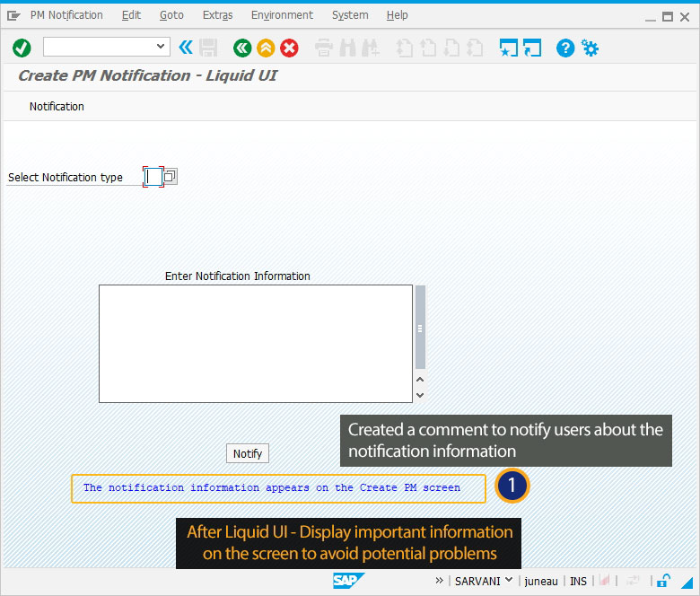Click the juneau server name in status bar
This screenshot has height=596, width=700.
[541, 582]
